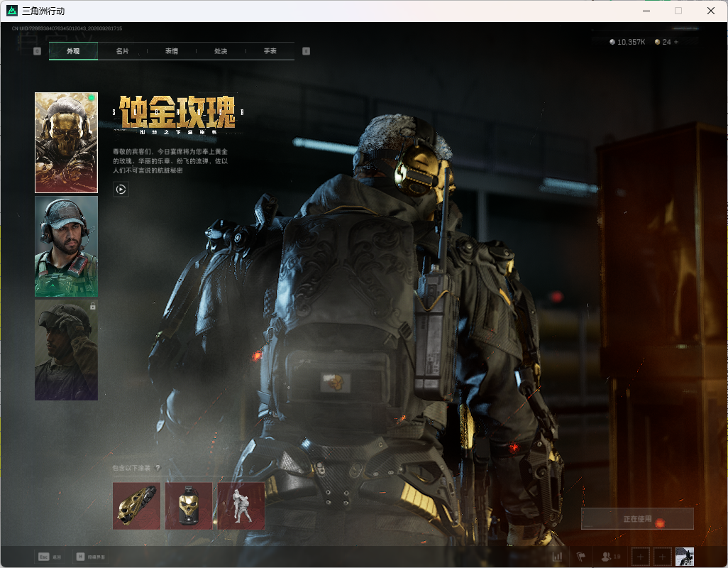The height and width of the screenshot is (568, 728).
Task: Close the 三角洲行动 window
Action: point(711,11)
